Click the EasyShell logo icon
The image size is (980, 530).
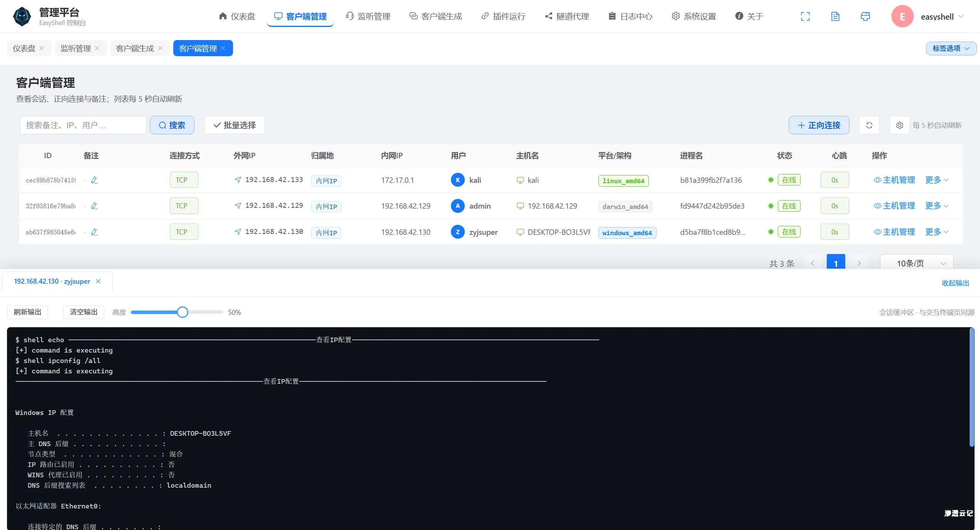tap(22, 17)
